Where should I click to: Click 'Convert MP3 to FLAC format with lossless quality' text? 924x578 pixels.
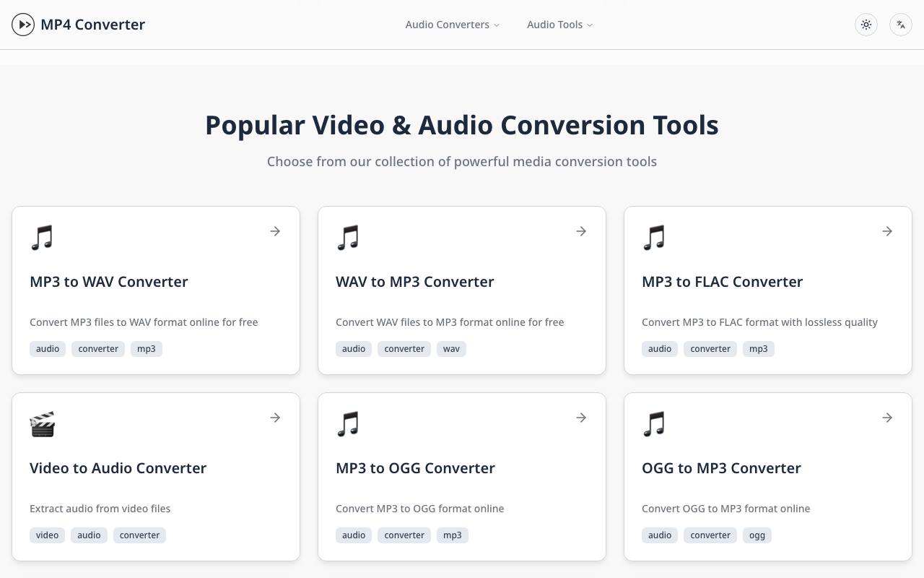[x=759, y=322]
